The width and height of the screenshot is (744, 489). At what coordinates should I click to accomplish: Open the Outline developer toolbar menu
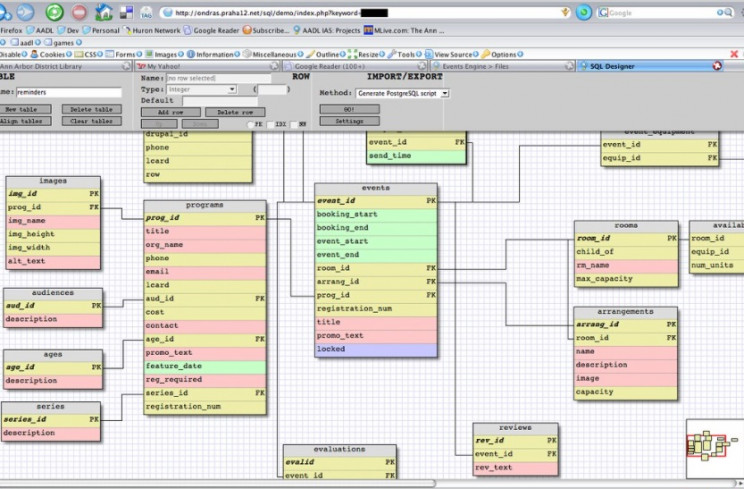pyautogui.click(x=326, y=55)
